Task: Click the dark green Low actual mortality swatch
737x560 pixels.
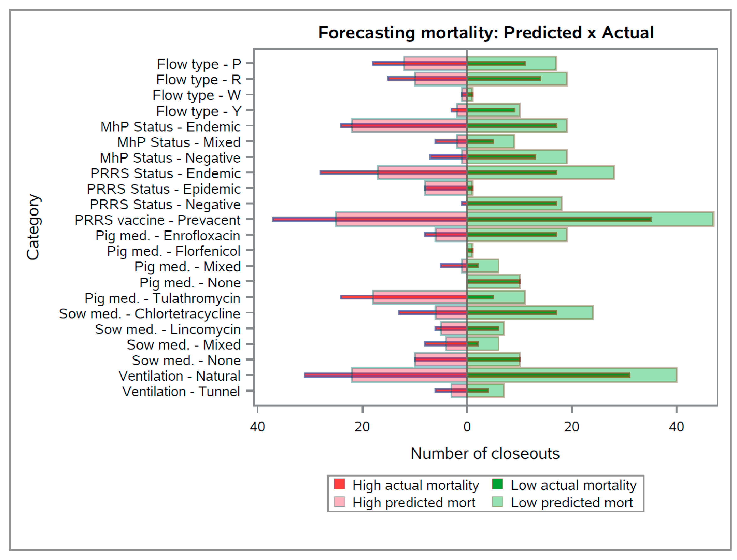Action: [497, 484]
